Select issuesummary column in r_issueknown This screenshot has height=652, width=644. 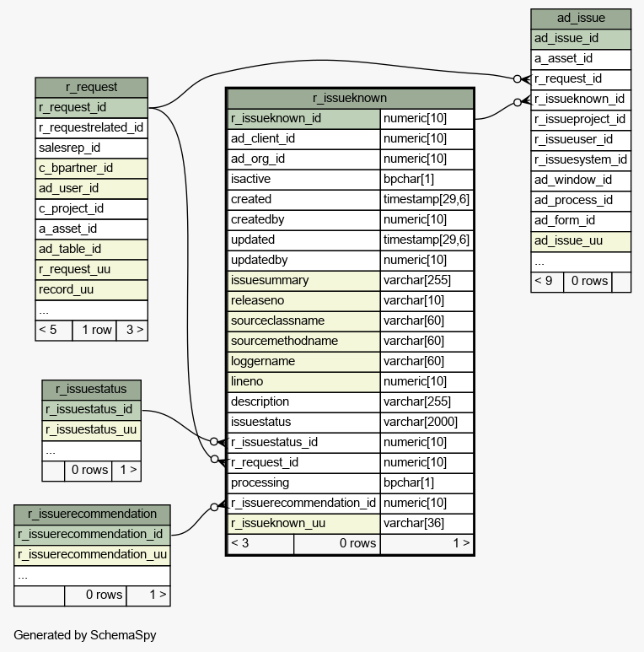[303, 281]
